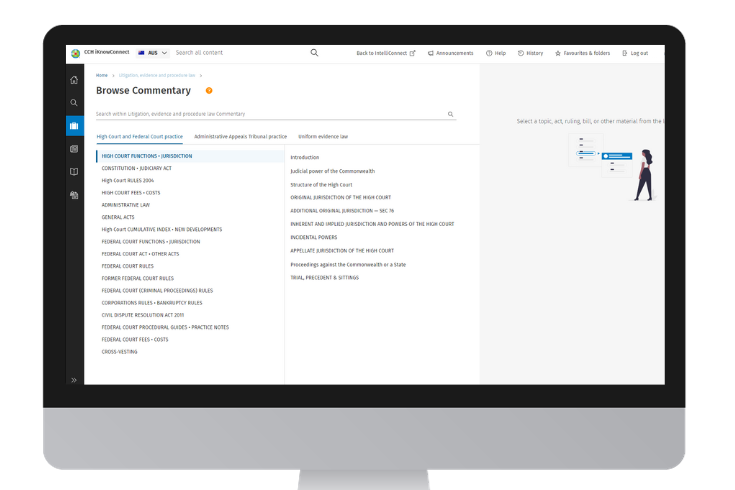Image resolution: width=735 pixels, height=490 pixels.
Task: Click the sidebar search magnifier icon
Action: (74, 103)
